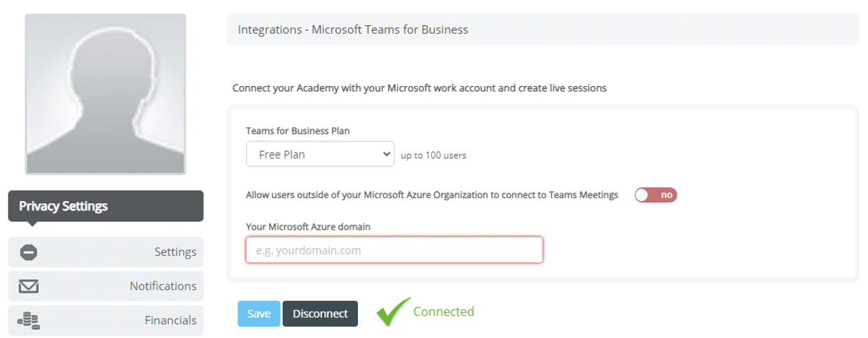
Task: Click the Integrations Microsoft Teams header bar
Action: (542, 29)
